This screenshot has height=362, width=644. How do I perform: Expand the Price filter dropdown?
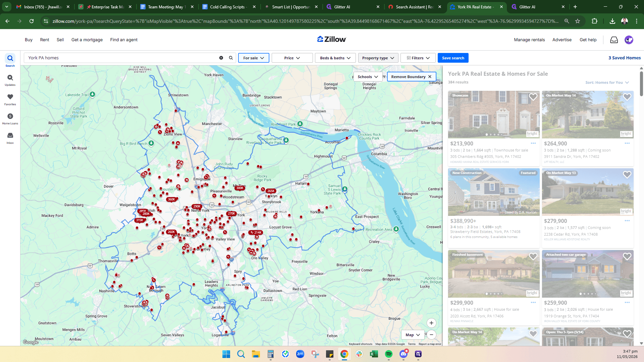292,58
